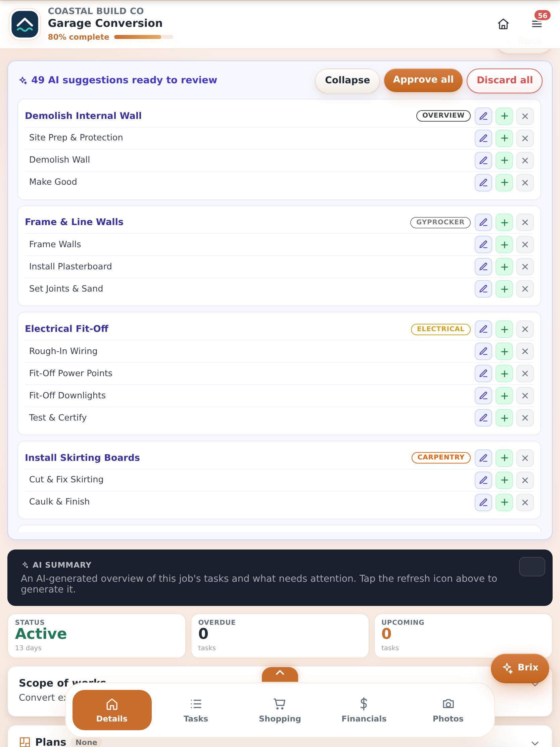Add the Demolish Wall item
The width and height of the screenshot is (560, 747).
tap(504, 161)
